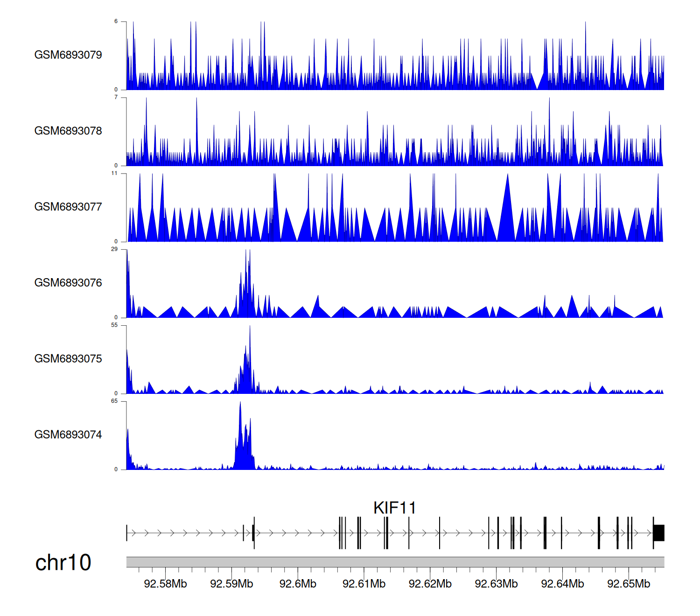Click the 92.61Mb axis label
700x616 pixels.
coord(364,584)
